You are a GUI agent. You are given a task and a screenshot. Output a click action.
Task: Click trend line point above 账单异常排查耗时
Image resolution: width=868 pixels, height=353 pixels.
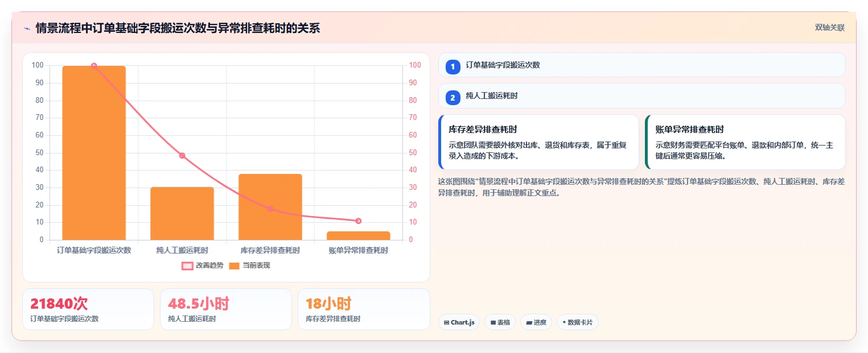[359, 221]
